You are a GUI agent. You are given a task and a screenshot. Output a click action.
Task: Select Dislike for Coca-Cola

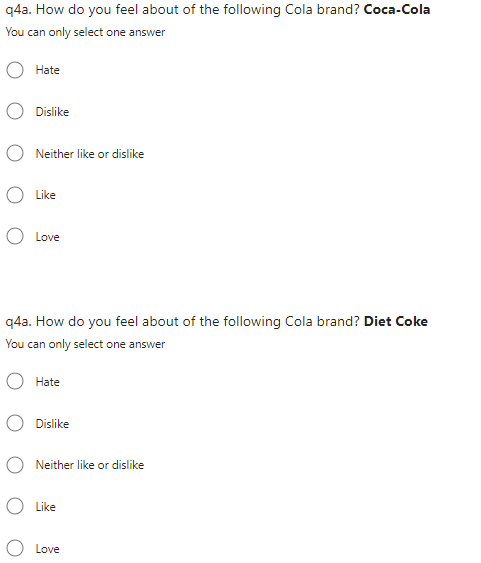(x=15, y=111)
